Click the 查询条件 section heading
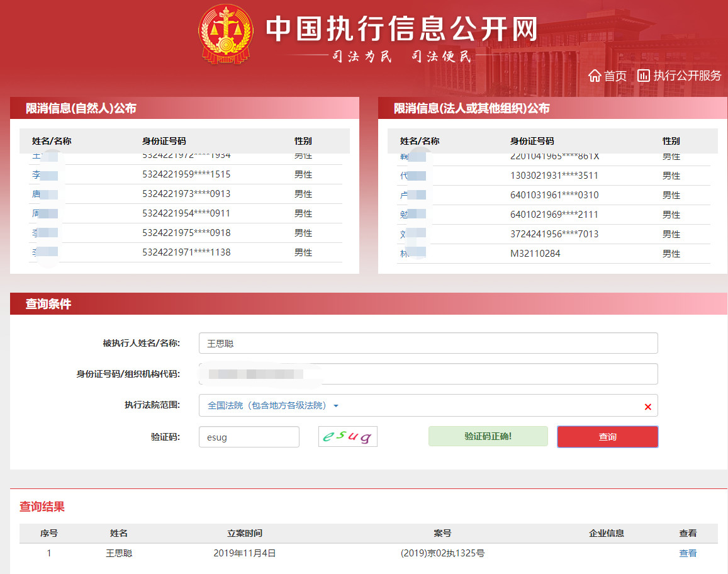 pyautogui.click(x=48, y=304)
